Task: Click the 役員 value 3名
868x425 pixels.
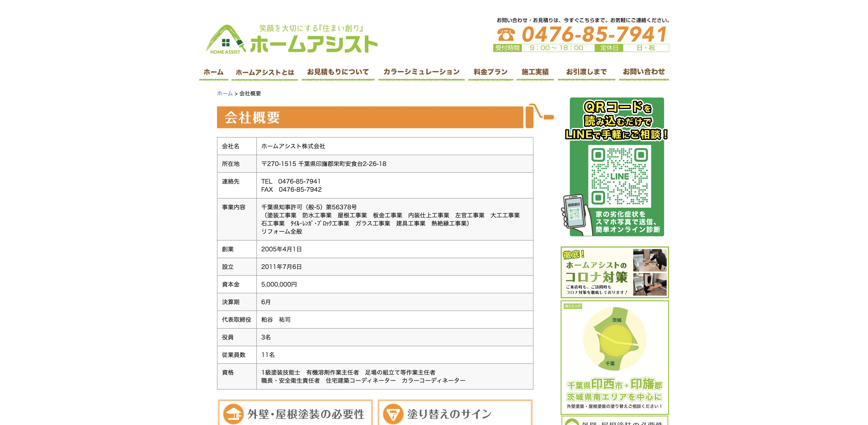Action: coord(266,337)
